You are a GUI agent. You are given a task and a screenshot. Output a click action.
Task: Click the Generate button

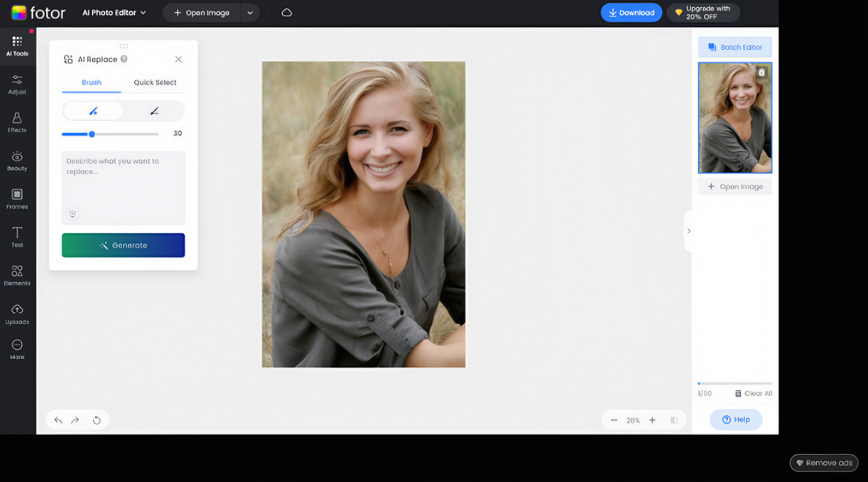point(123,245)
